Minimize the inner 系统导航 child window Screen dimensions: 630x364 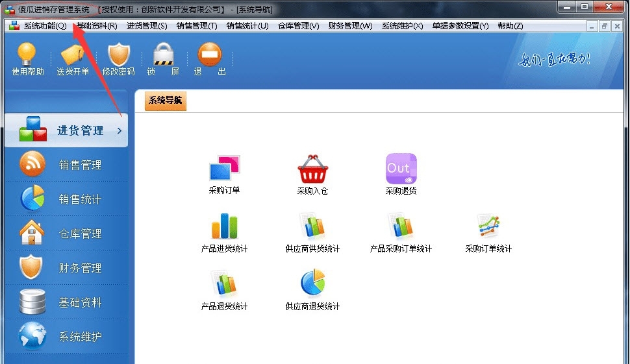pos(592,27)
